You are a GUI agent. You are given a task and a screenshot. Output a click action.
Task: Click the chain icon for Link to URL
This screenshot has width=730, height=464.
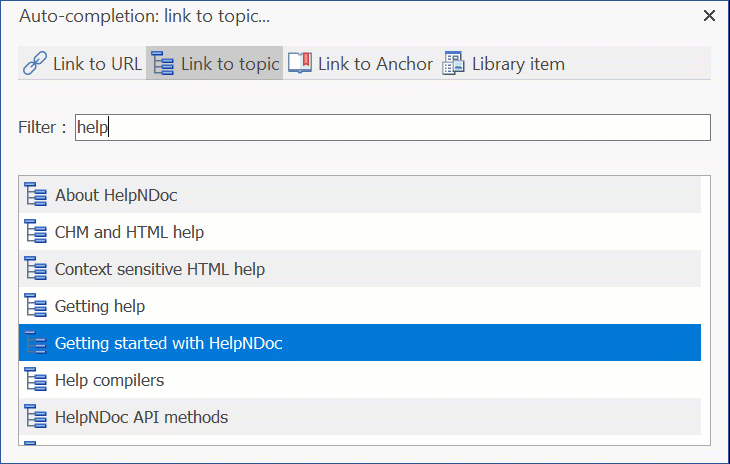(x=35, y=63)
